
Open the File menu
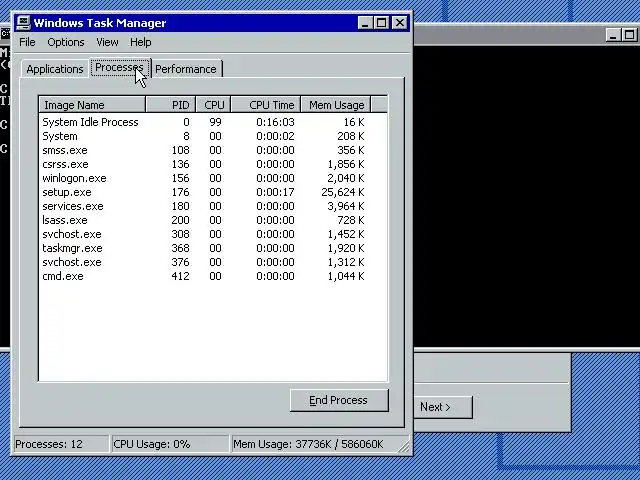coord(27,42)
